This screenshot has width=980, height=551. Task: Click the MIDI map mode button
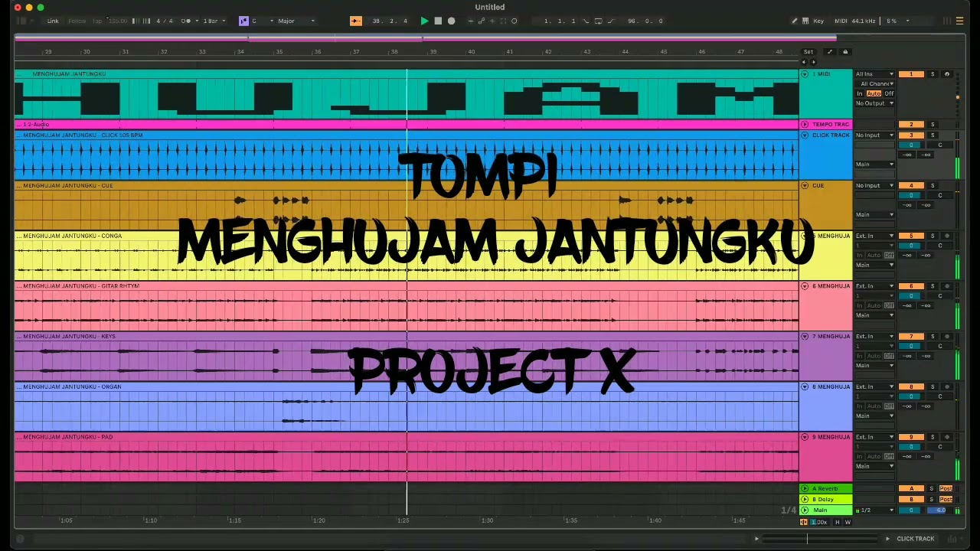coord(841,21)
